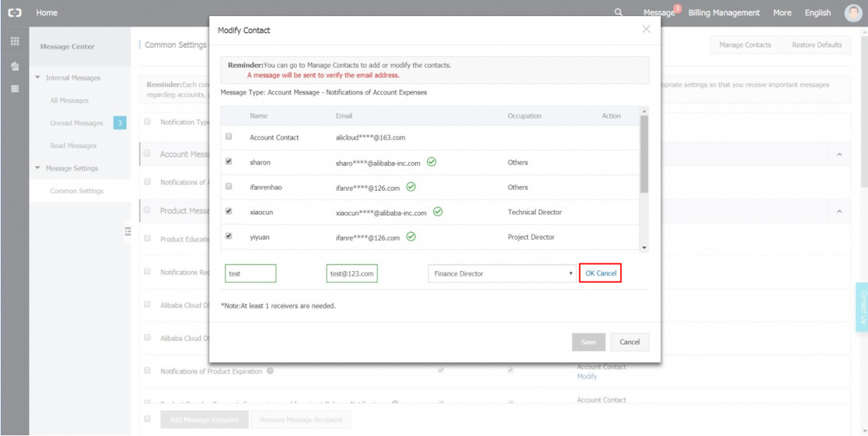
Task: Click Restore Defaults button on background page
Action: (x=817, y=45)
